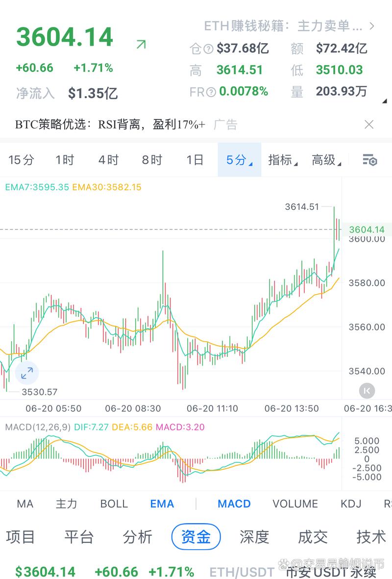
Task: Tap the 额 $72.42亿 turnover value
Action: (x=342, y=49)
